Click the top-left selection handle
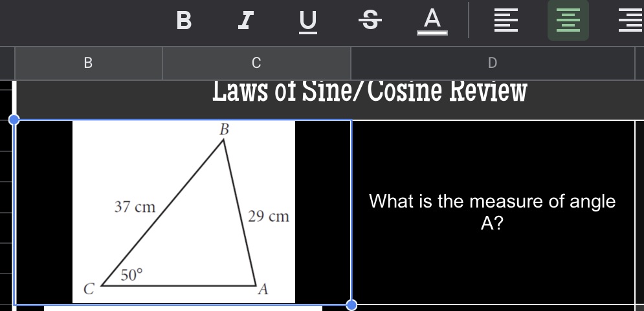 [x=14, y=120]
